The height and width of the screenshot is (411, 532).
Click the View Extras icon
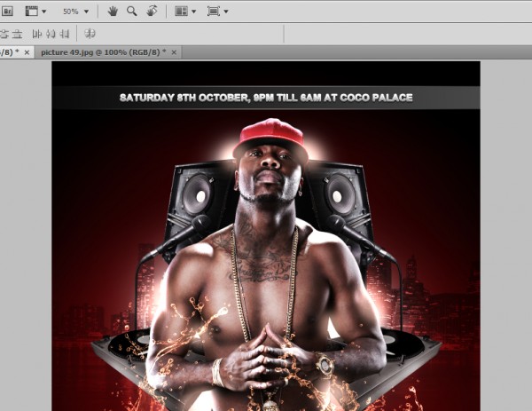(32, 12)
